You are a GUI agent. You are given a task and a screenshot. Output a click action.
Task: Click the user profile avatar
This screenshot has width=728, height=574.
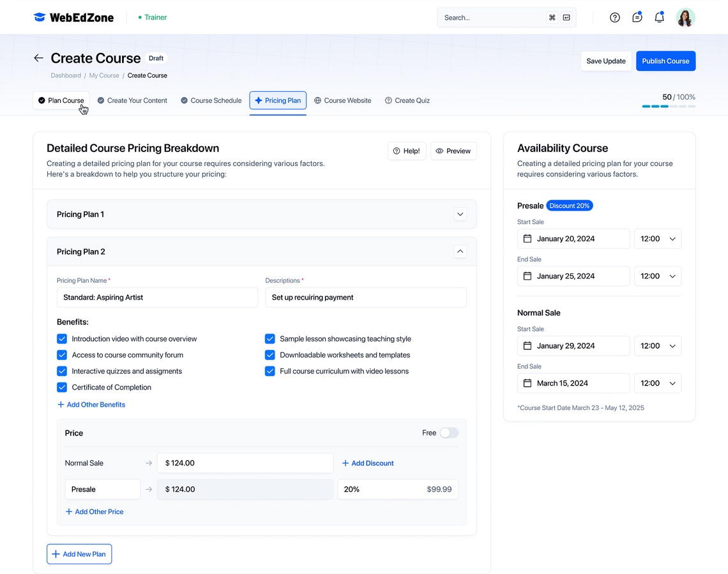(685, 18)
